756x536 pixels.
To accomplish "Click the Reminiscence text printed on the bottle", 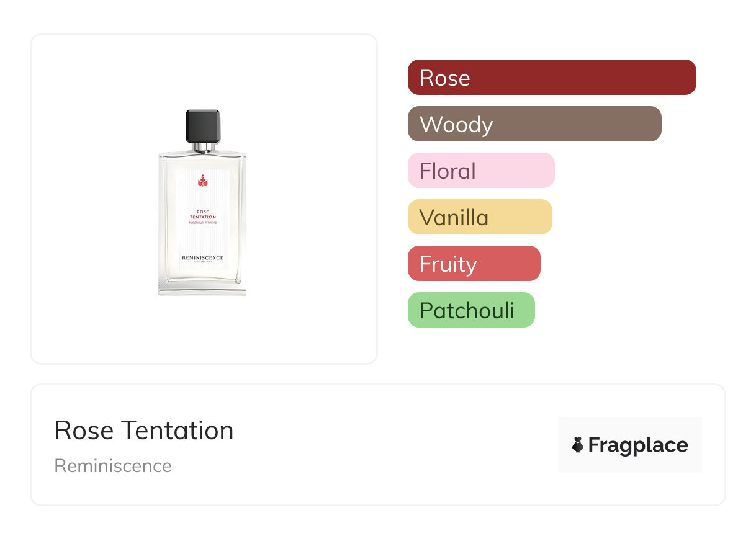I will (x=202, y=257).
